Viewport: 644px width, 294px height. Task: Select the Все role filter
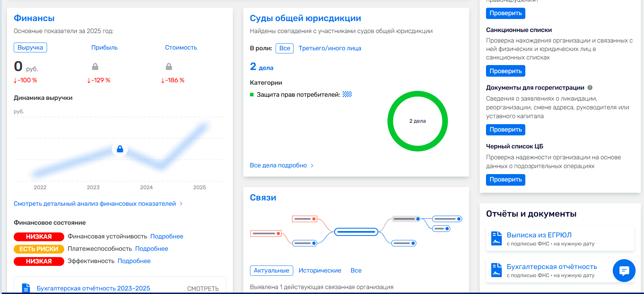285,48
